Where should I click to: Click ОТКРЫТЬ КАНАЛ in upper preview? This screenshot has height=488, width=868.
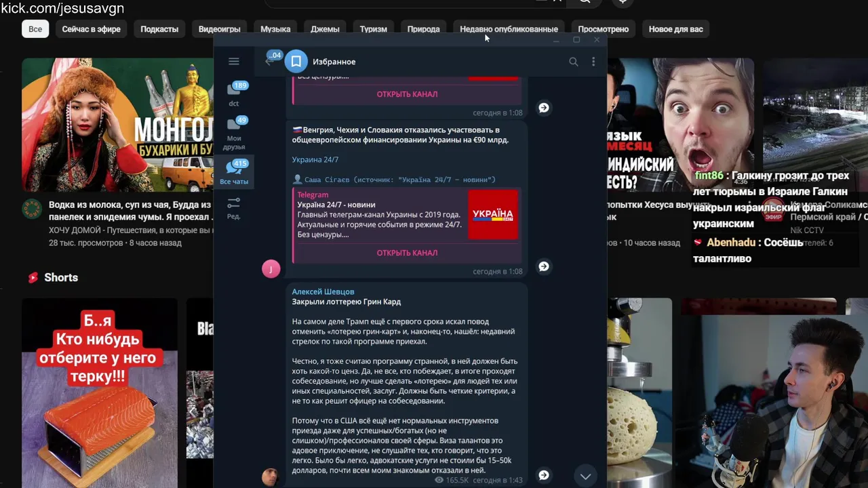pos(407,94)
